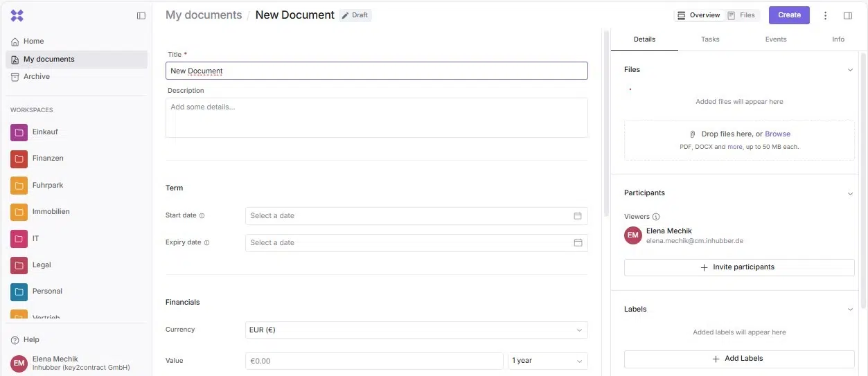Click into the Description text area

tap(376, 118)
